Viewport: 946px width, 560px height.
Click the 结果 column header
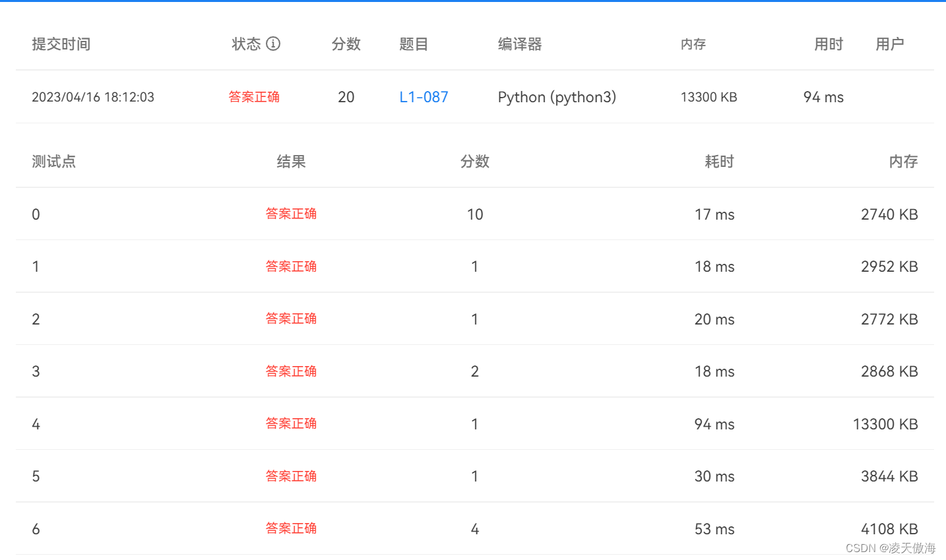(291, 161)
